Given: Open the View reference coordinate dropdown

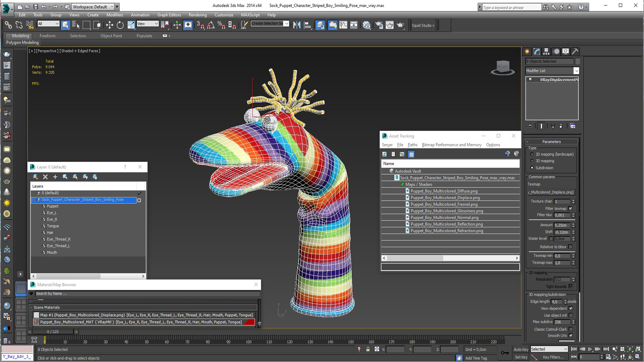Looking at the screenshot, I should click(147, 24).
